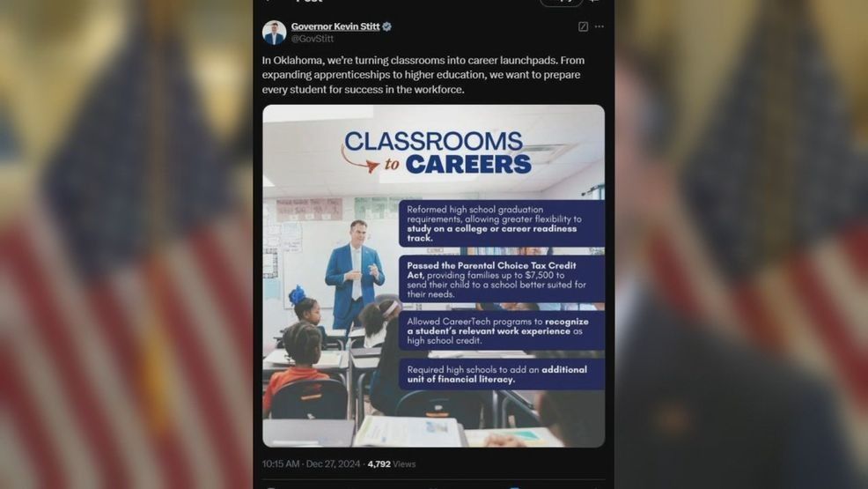Click the CareerTech programs text box
The width and height of the screenshot is (868, 489).
[502, 330]
